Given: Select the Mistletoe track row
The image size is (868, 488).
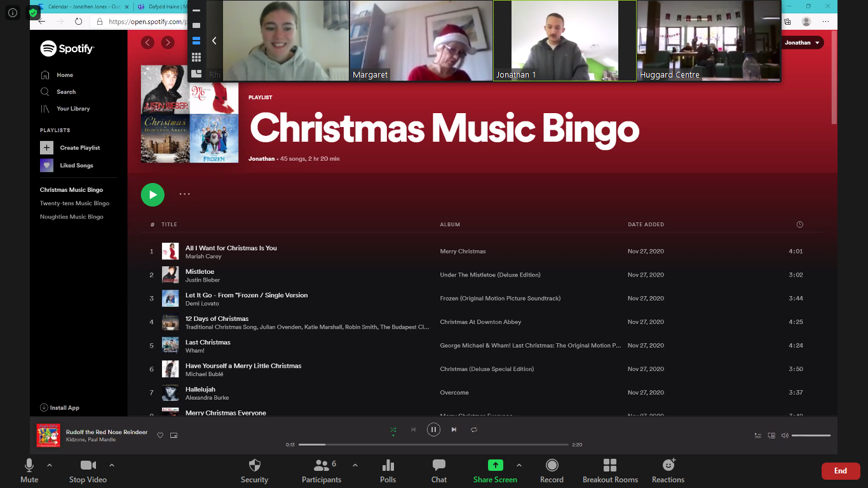Looking at the screenshot, I should click(x=482, y=275).
